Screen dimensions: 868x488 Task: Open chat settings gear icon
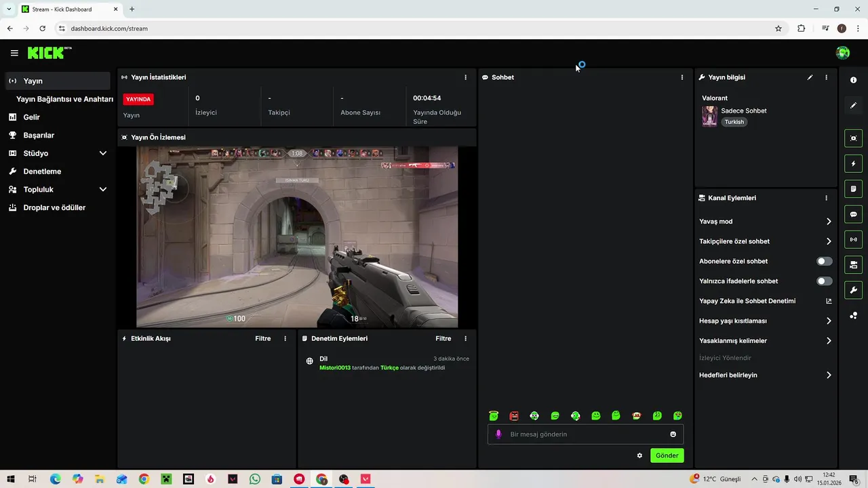(x=639, y=455)
